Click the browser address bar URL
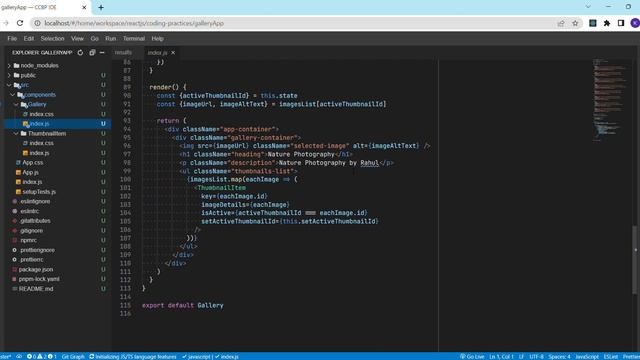 (134, 23)
